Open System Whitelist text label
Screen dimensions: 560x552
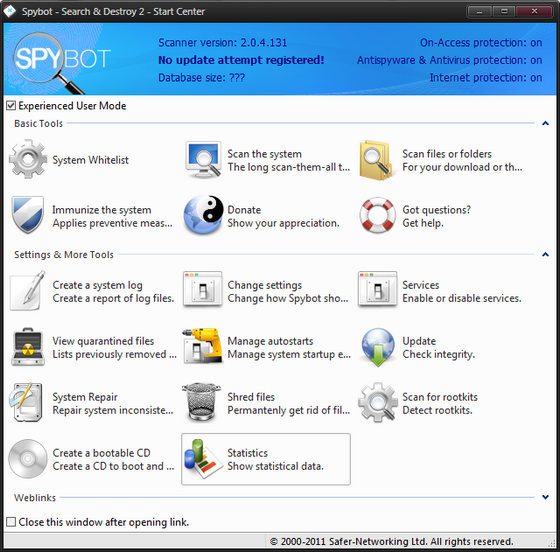[90, 160]
